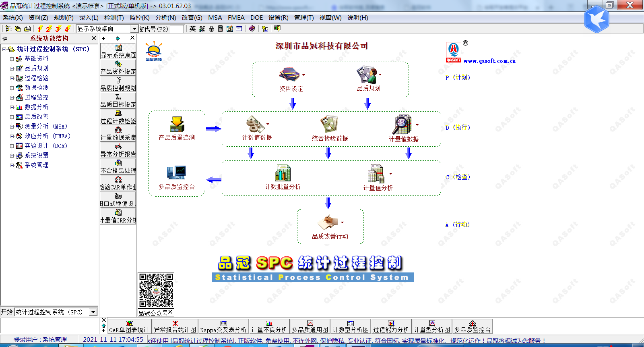Open 产品资料设定 in shortcut panel

point(118,67)
